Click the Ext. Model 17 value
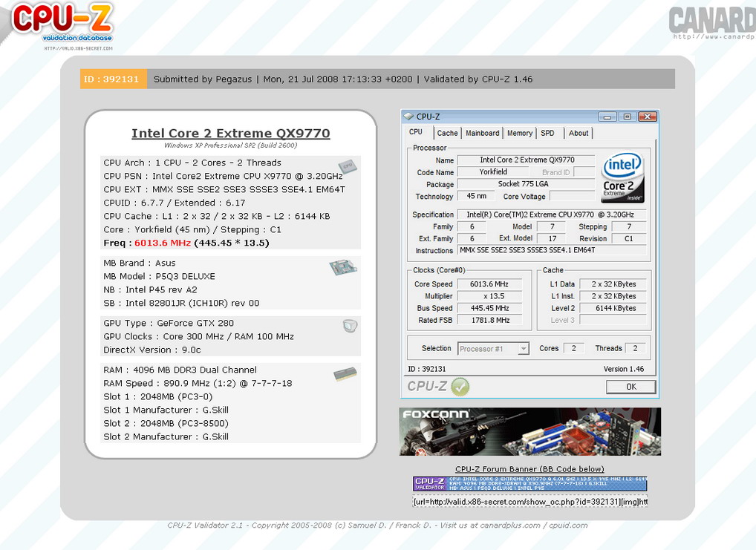The image size is (756, 550). coord(553,238)
